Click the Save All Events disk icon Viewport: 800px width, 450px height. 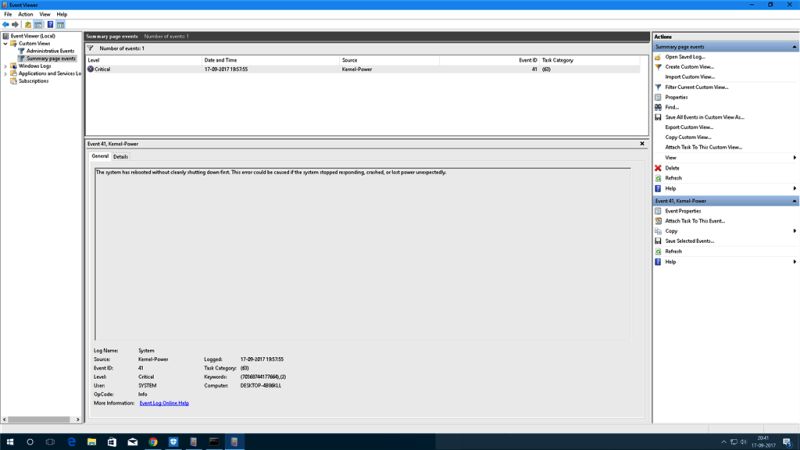tap(658, 117)
